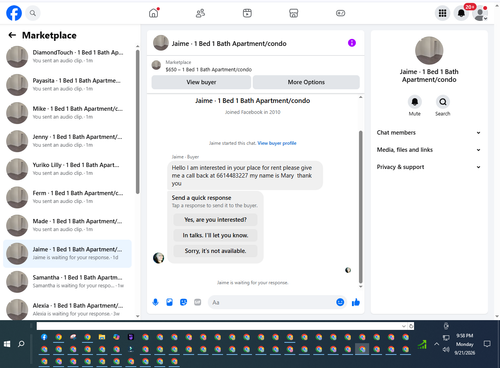Open the DiamondTouch conversation
Image resolution: width=500 pixels, height=368 pixels.
[x=68, y=57]
